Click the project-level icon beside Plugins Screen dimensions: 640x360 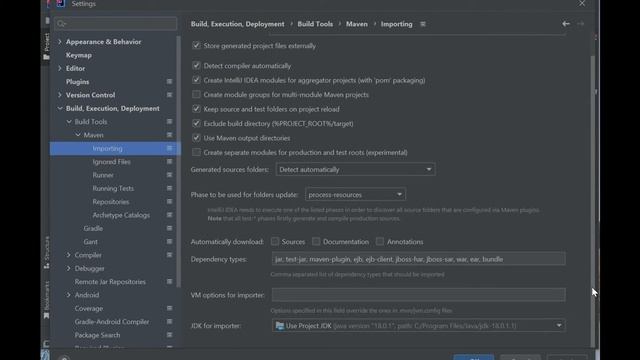[169, 82]
